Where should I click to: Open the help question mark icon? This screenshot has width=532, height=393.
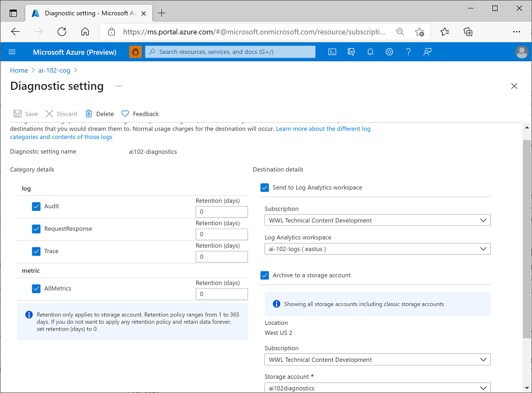coord(408,52)
